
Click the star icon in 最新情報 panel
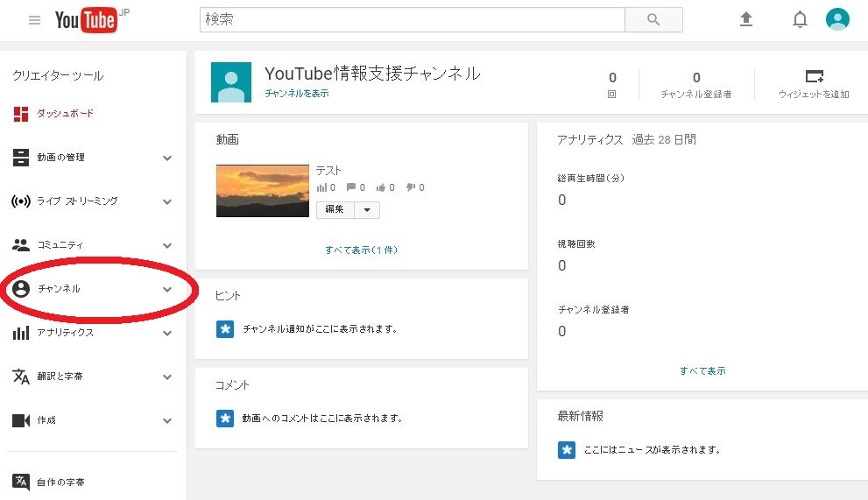567,449
